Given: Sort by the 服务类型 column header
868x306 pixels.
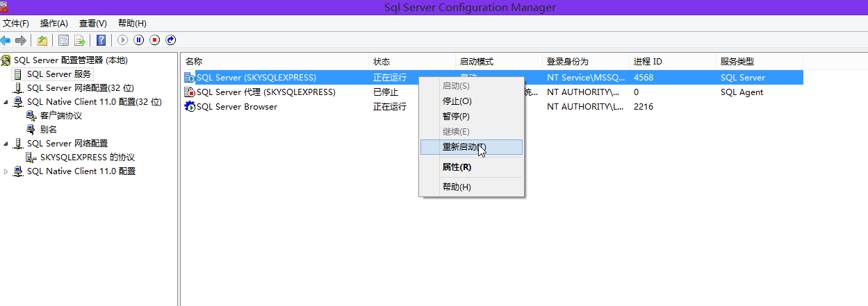Looking at the screenshot, I should tap(760, 62).
